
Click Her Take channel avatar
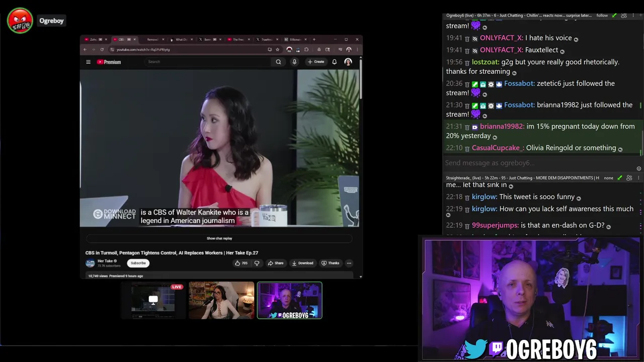coord(90,263)
